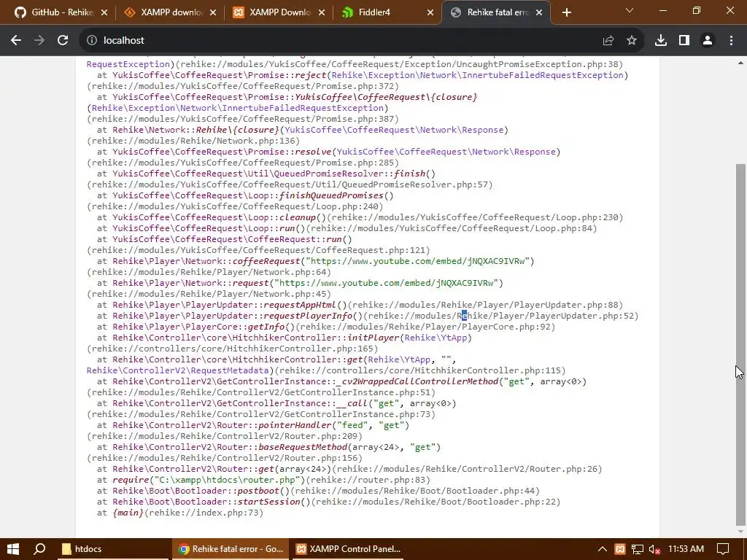Close the first XAMPP download tab
747x560 pixels.
point(213,12)
